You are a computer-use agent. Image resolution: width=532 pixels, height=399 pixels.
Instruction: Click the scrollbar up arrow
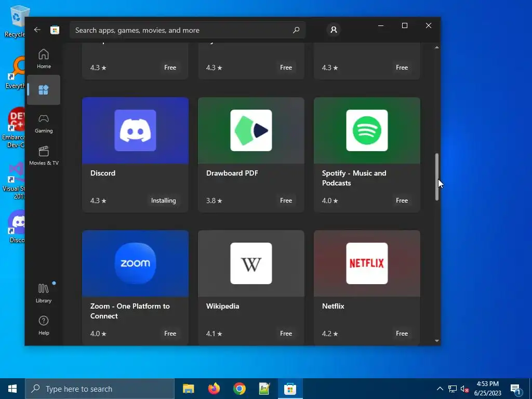pyautogui.click(x=436, y=47)
